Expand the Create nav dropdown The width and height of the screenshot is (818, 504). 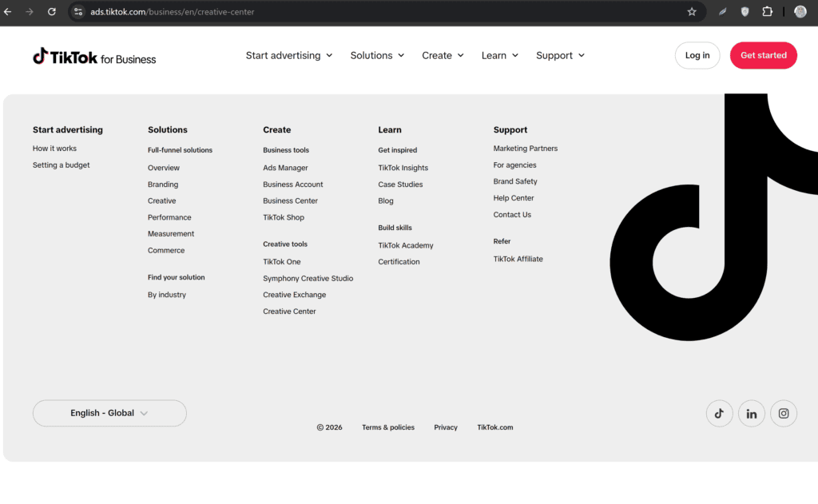pos(443,55)
